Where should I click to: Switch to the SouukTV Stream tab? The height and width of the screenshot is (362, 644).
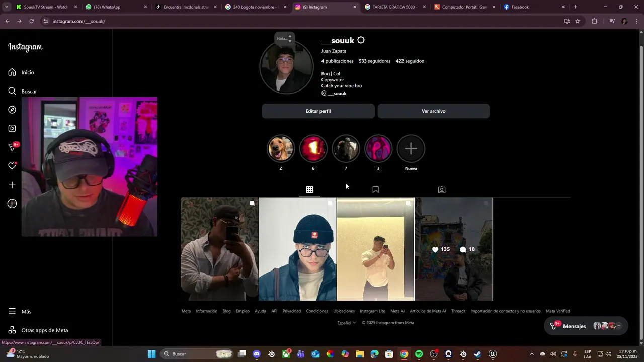click(46, 7)
